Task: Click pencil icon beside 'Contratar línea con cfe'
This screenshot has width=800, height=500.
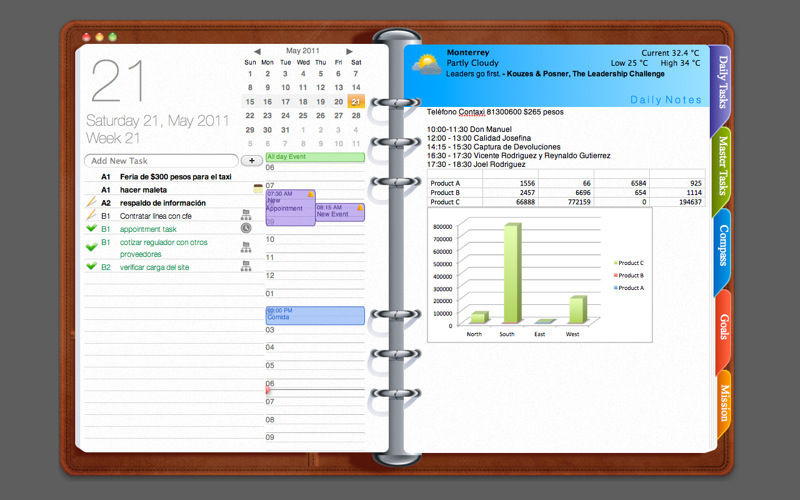Action: pos(91,215)
